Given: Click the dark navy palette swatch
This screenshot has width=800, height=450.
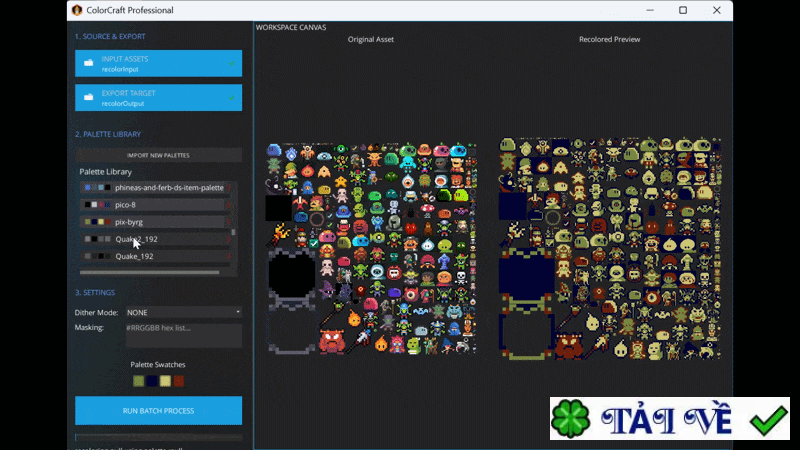Looking at the screenshot, I should (x=152, y=381).
